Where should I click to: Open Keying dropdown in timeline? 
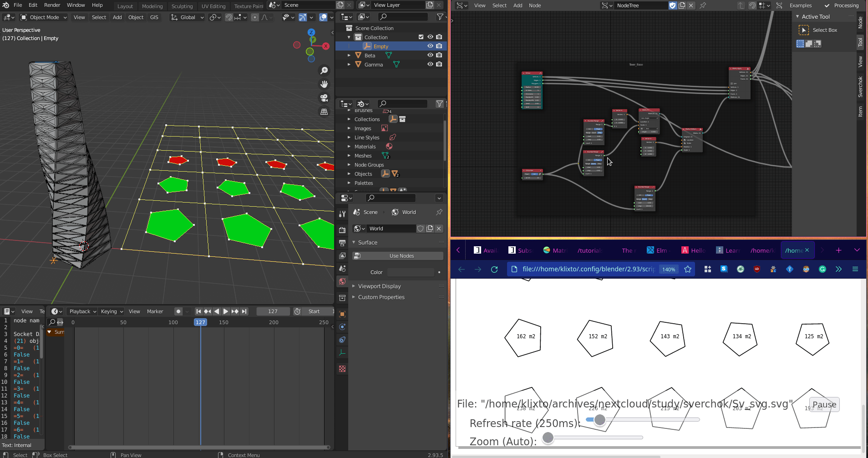[112, 311]
